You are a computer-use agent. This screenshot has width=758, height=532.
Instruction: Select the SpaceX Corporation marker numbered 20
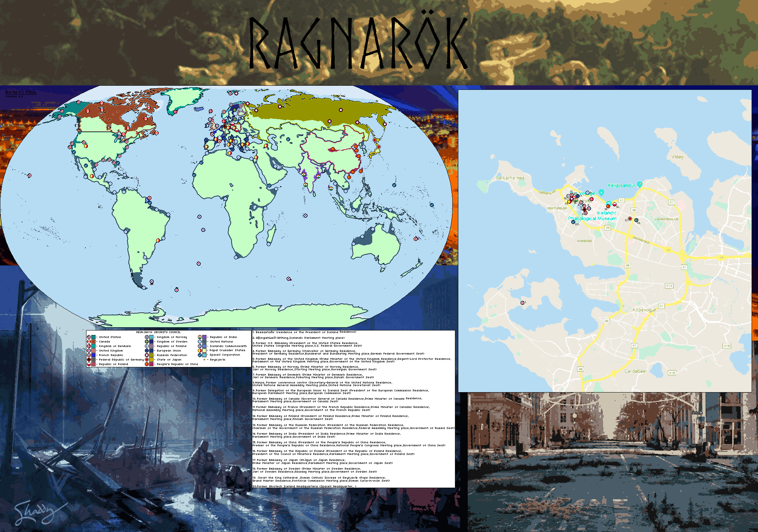[573, 222]
